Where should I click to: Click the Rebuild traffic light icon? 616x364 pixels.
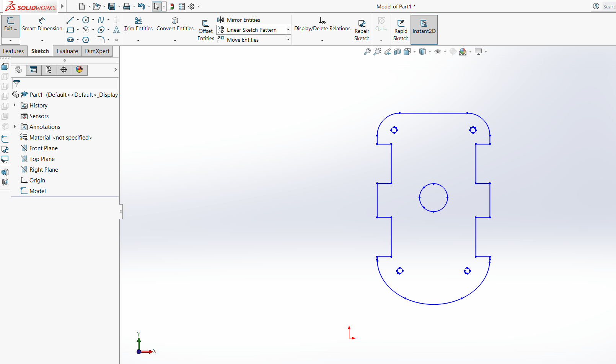[x=172, y=6]
